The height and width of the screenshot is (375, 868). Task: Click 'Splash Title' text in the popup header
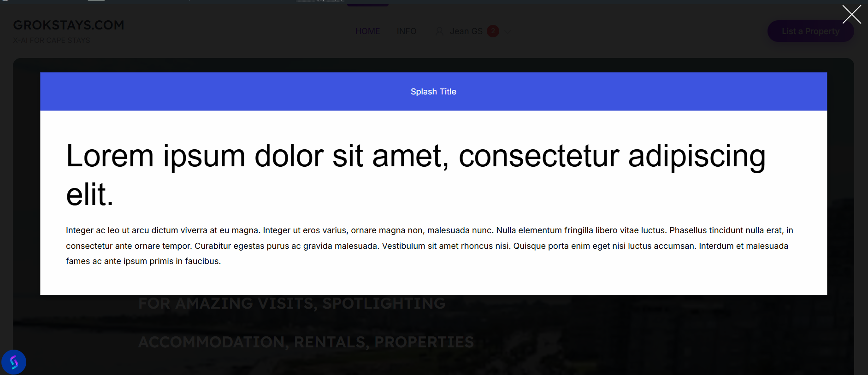pos(433,92)
